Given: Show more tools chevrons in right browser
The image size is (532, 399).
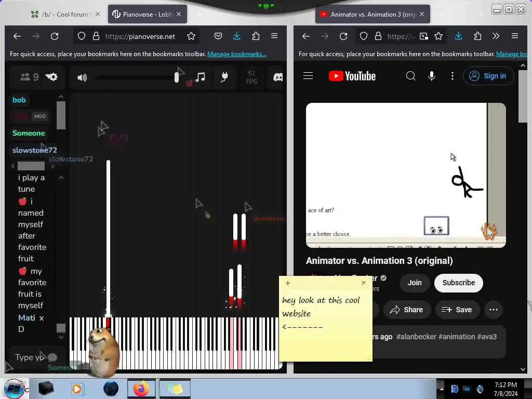Looking at the screenshot, I should pyautogui.click(x=496, y=36).
